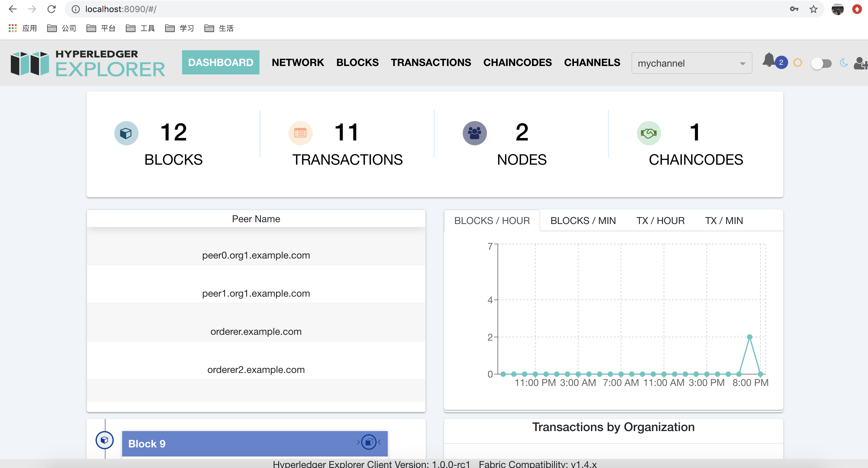Click the chart peak data point
This screenshot has height=468, width=868.
click(749, 337)
